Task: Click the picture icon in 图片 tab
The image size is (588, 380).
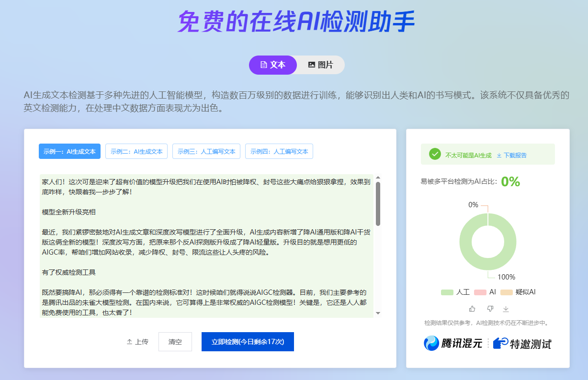Action: click(x=311, y=65)
